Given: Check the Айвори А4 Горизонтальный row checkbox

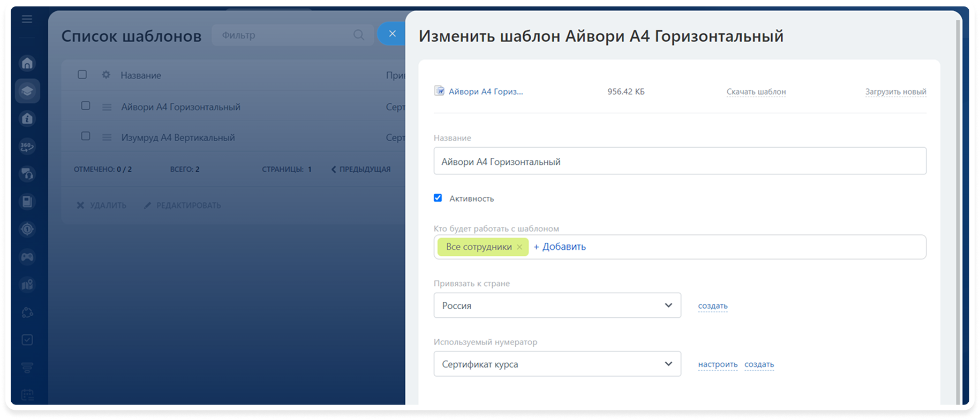Looking at the screenshot, I should point(85,105).
